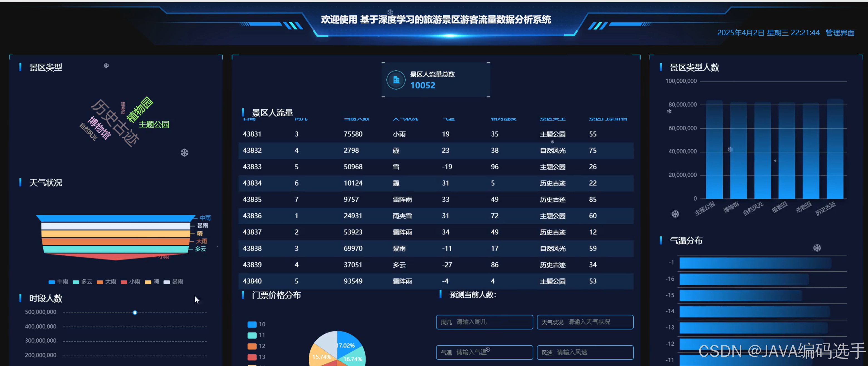Select date cell 43832 in the table
868x366 pixels.
tap(252, 150)
